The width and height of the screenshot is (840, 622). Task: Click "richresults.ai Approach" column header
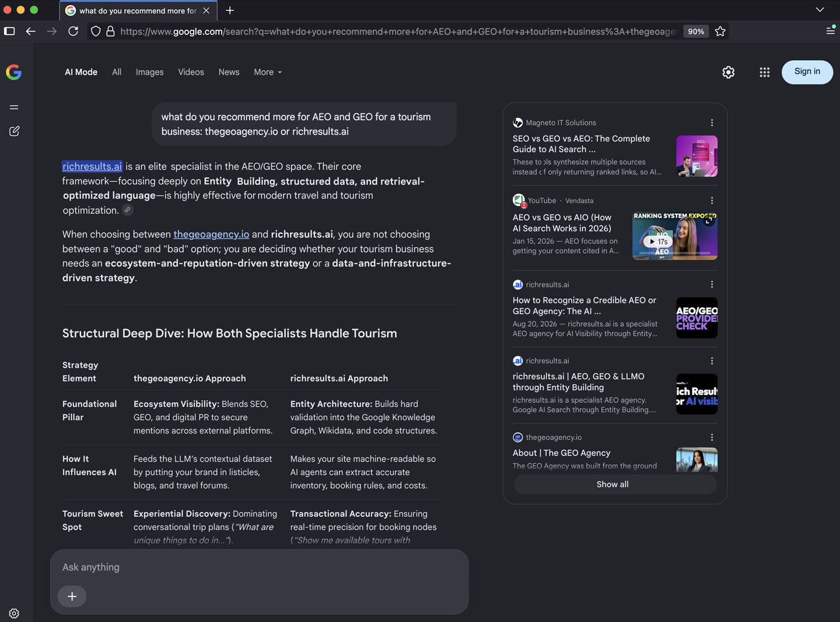pyautogui.click(x=339, y=378)
